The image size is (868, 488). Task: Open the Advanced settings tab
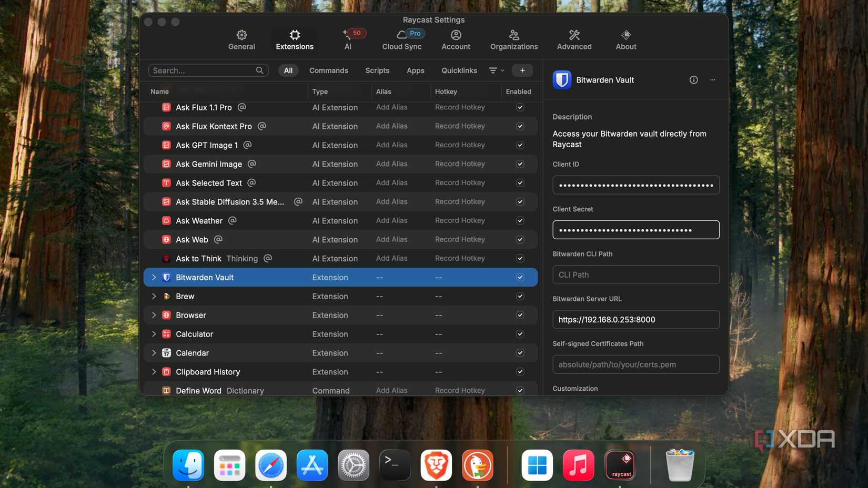pos(574,40)
